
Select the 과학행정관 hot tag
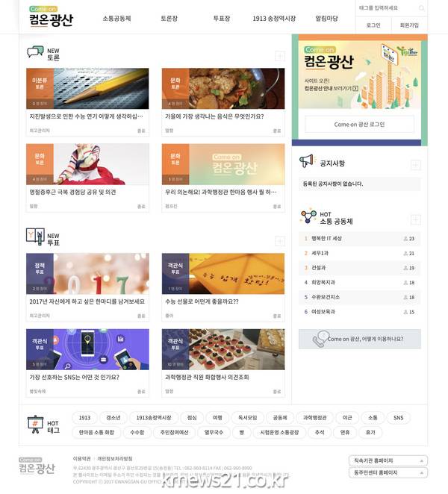(315, 418)
